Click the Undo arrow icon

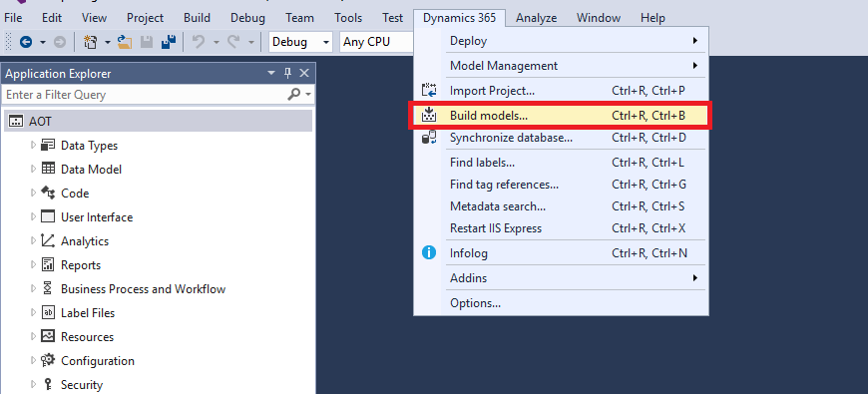tap(199, 42)
